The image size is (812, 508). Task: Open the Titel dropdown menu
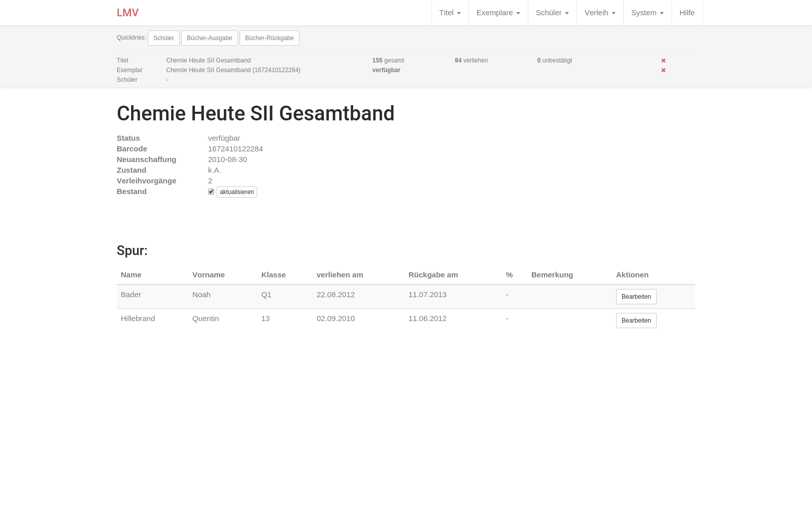pyautogui.click(x=450, y=13)
